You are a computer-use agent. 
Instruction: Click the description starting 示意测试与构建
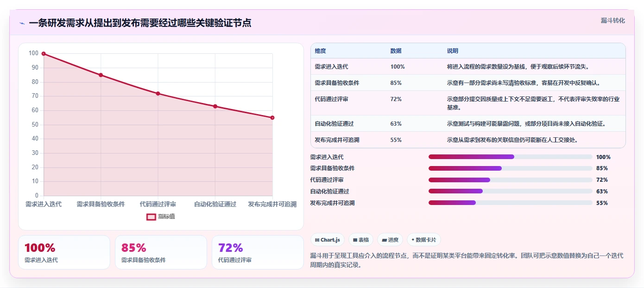coord(526,124)
